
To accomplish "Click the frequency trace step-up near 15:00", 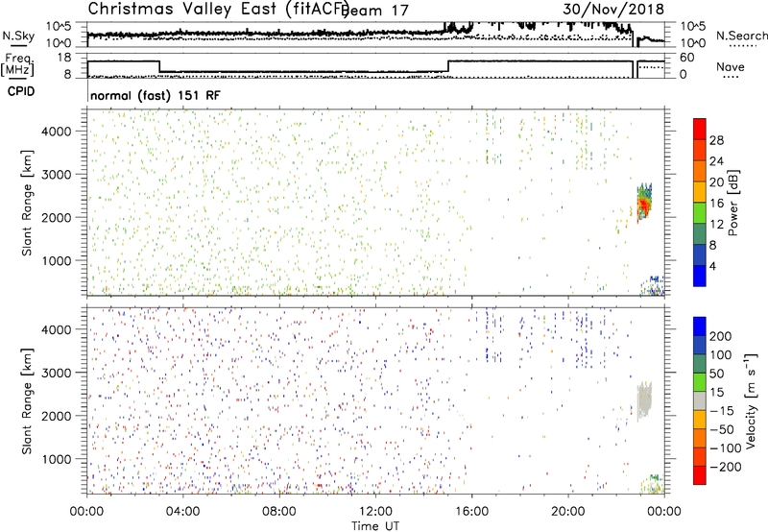I will pos(448,66).
